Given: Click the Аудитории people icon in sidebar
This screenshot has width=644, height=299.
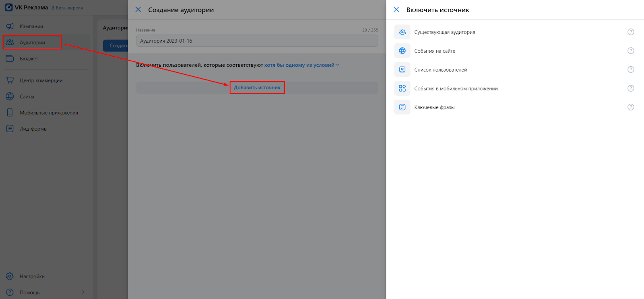Looking at the screenshot, I should click(x=10, y=42).
